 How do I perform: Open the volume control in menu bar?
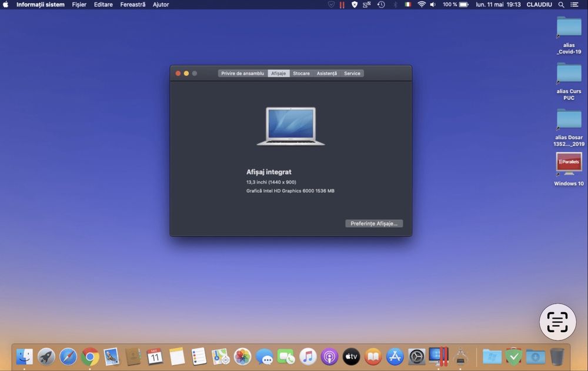[433, 5]
